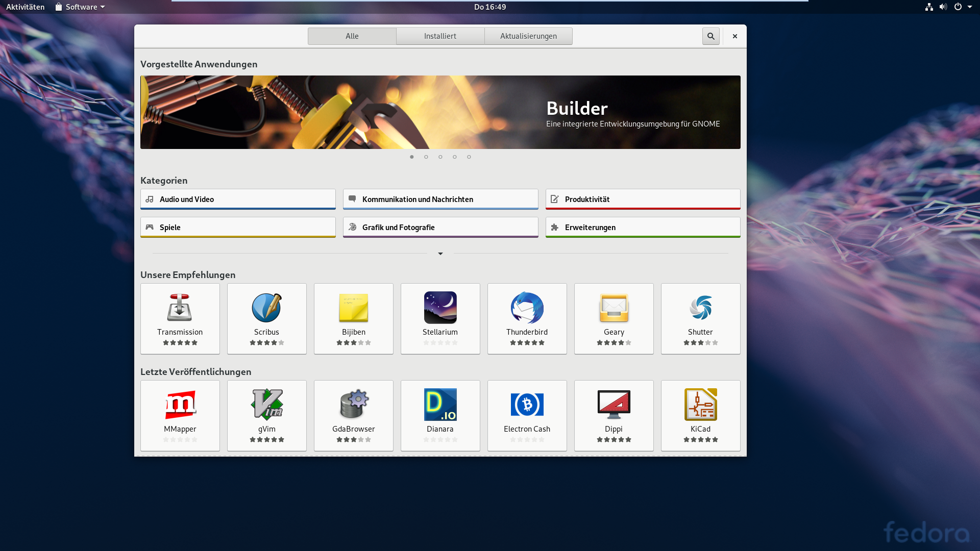This screenshot has width=980, height=551.
Task: Open the gVim app icon
Action: (266, 405)
